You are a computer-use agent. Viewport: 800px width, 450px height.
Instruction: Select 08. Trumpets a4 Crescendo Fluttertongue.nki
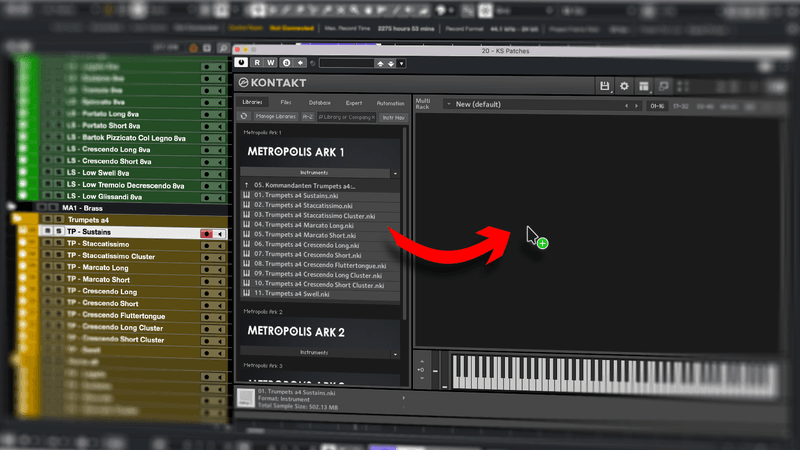320,265
